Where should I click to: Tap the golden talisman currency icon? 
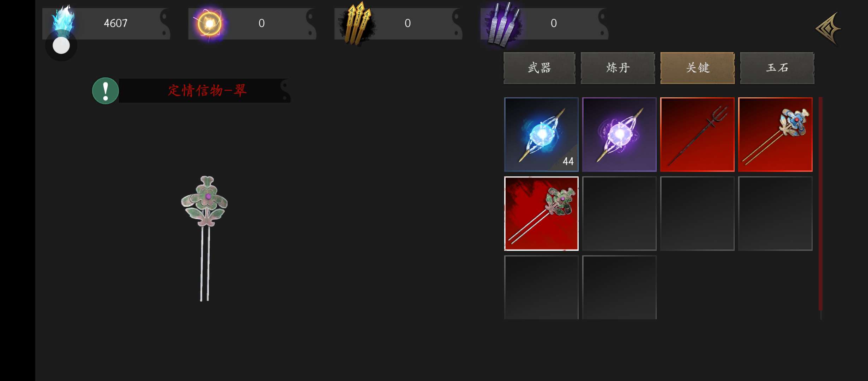tap(357, 23)
